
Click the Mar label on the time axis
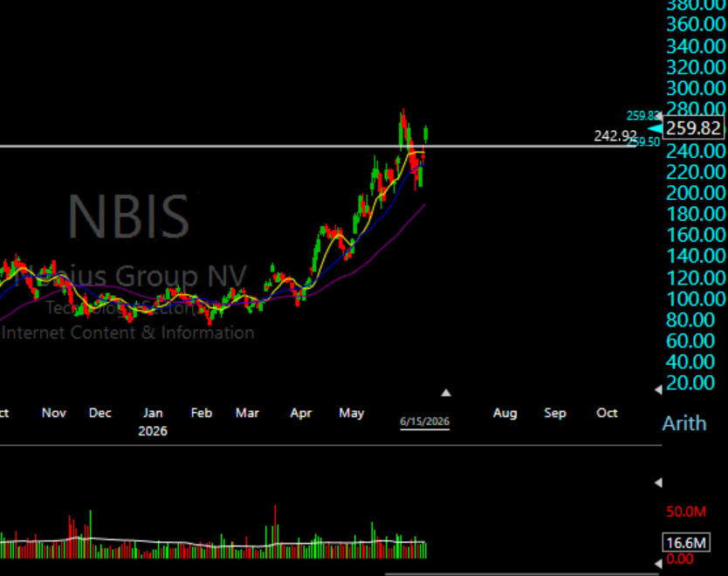click(247, 413)
